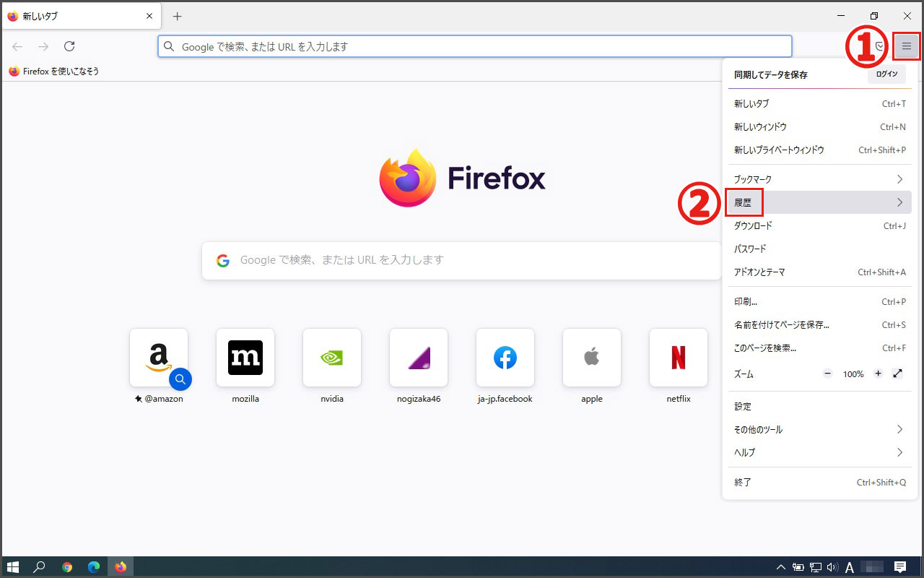Viewport: 924px width, 578px height.
Task: Open 新しいプライベートウィンドウ menu item
Action: pos(819,150)
